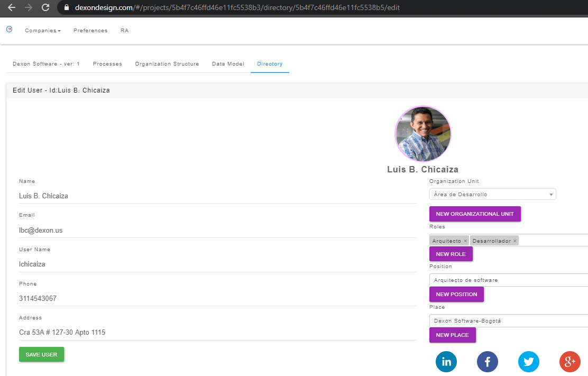Click Luis B. Chicaiza profile photo
The width and height of the screenshot is (588, 376).
[x=422, y=134]
